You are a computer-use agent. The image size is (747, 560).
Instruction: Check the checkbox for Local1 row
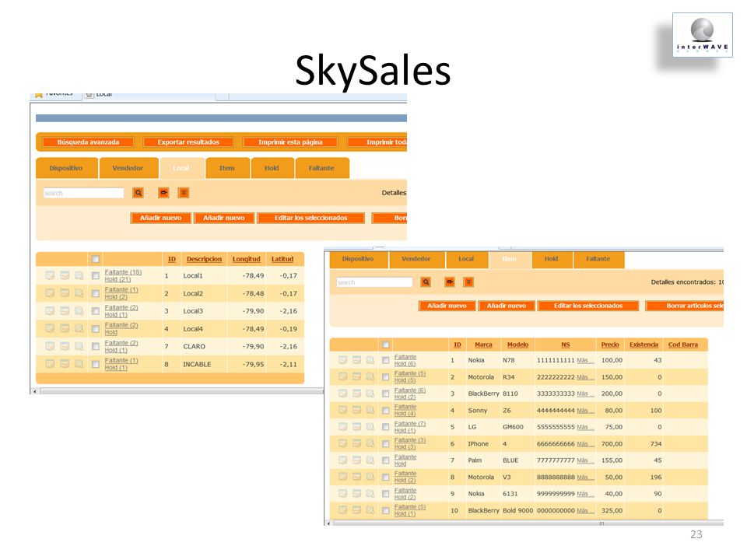[x=95, y=275]
